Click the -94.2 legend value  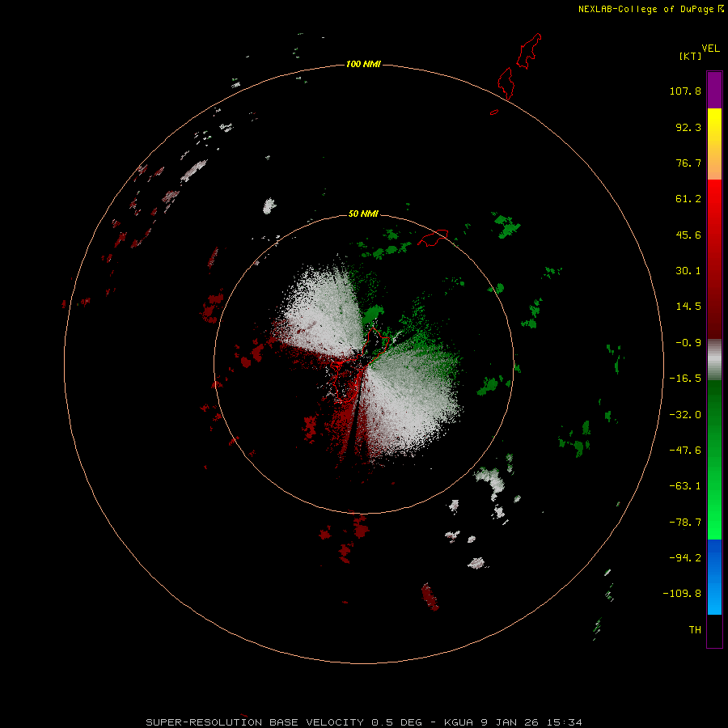pos(685,558)
